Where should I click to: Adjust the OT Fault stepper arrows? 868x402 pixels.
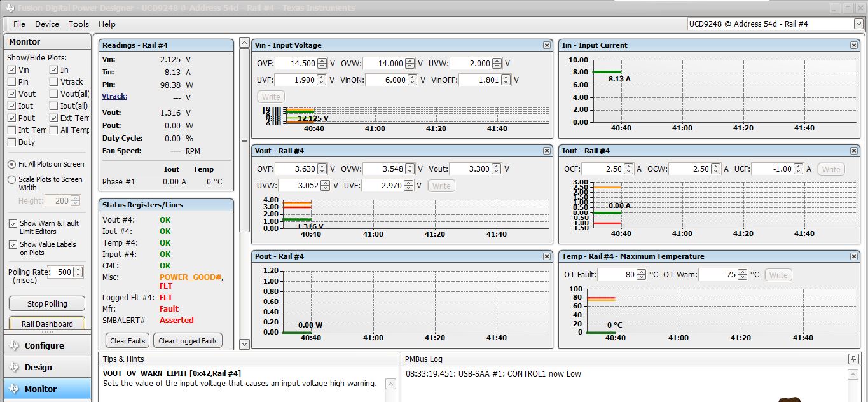(x=642, y=275)
